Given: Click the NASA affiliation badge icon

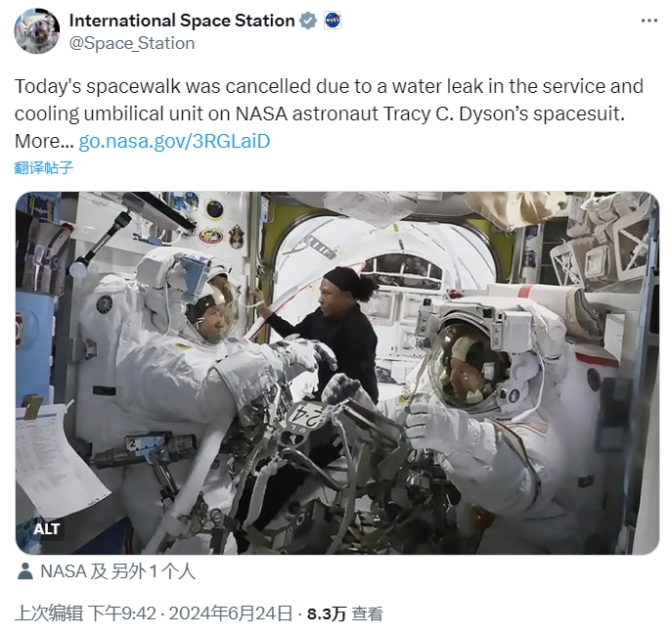Looking at the screenshot, I should tap(333, 21).
